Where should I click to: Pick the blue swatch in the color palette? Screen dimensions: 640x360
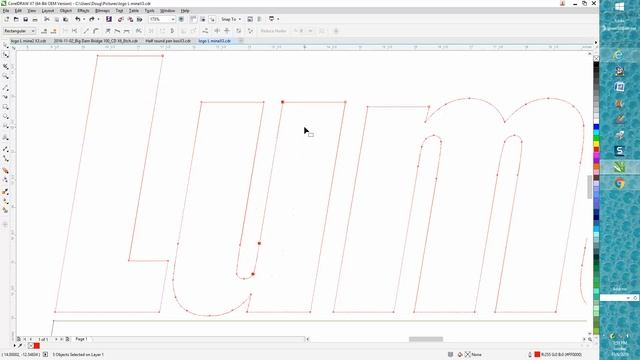(x=596, y=127)
